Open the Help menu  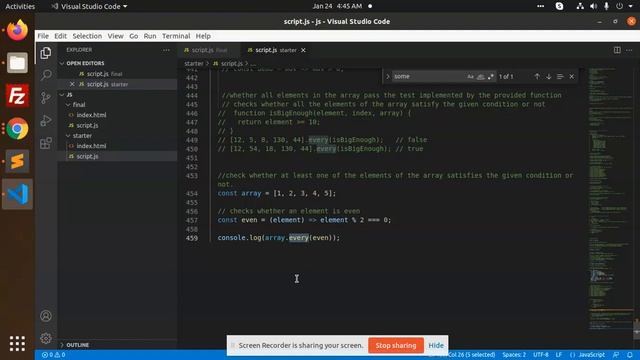coord(203,36)
